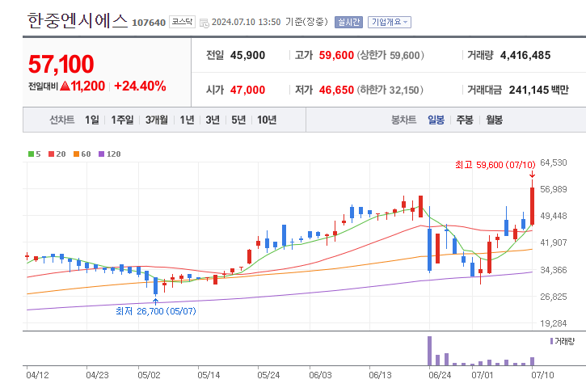Click the 거래량 value 4,416,485

pos(525,55)
